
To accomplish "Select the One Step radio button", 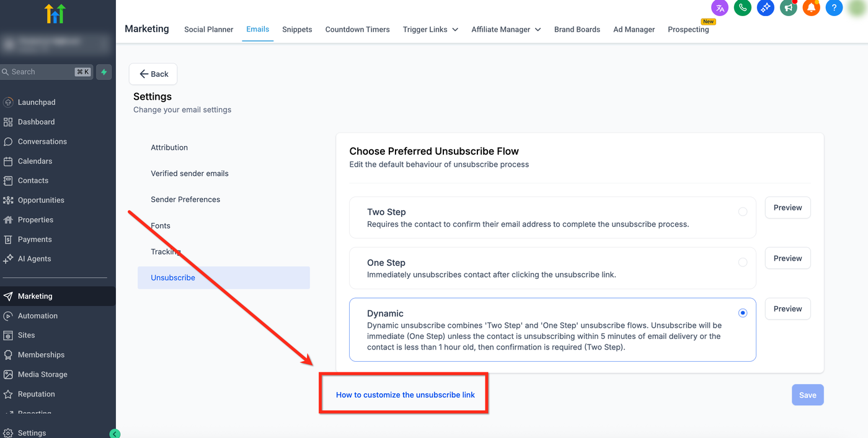I will (x=743, y=263).
